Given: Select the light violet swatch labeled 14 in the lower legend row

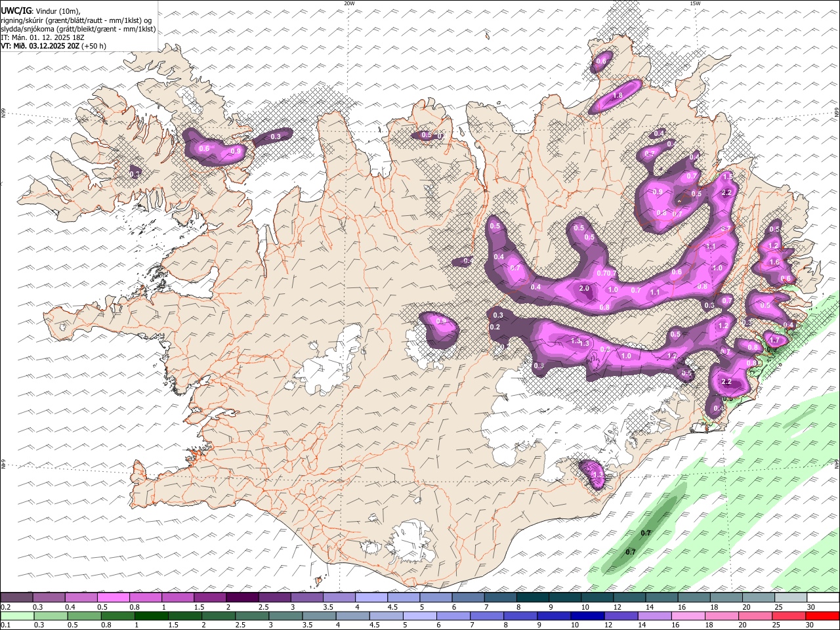Looking at the screenshot, I should [x=655, y=616].
